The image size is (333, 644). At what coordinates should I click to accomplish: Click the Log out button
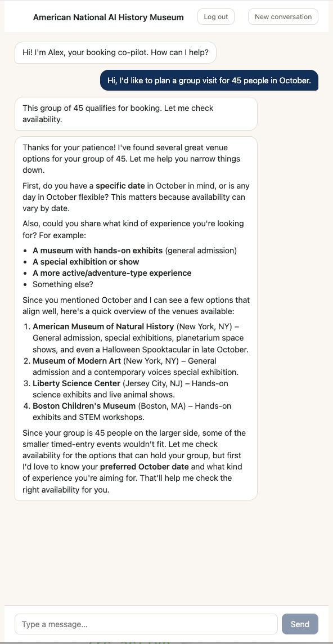point(216,17)
